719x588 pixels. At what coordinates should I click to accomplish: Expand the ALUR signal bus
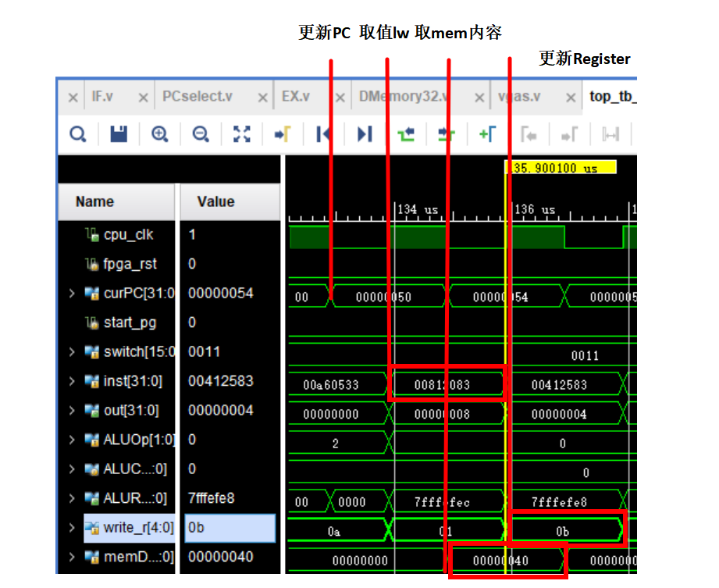72,498
